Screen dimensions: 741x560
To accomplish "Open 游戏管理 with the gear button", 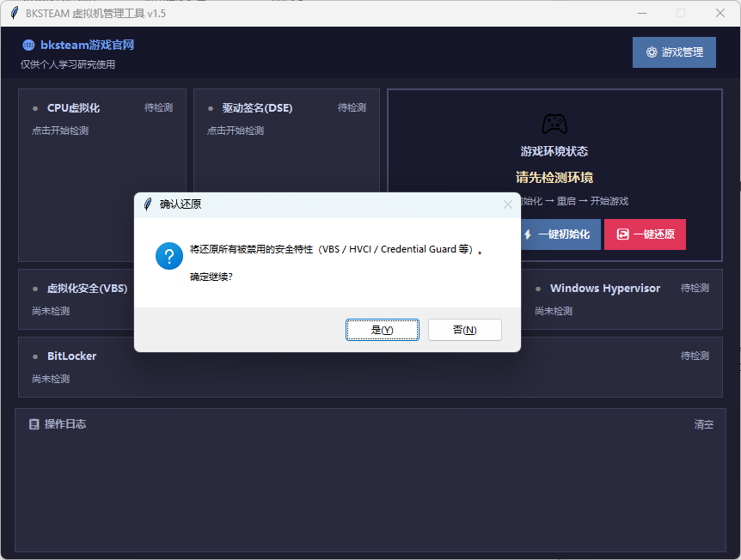I will [674, 52].
